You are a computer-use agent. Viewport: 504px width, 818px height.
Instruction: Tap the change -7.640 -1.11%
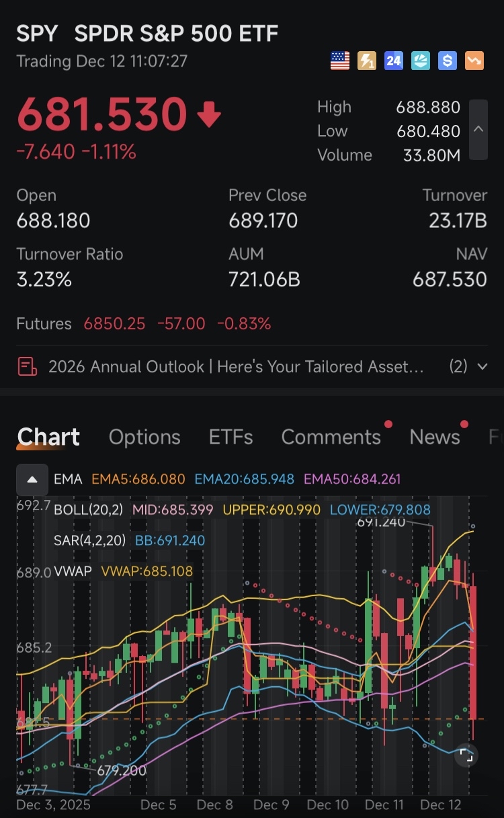(x=76, y=152)
